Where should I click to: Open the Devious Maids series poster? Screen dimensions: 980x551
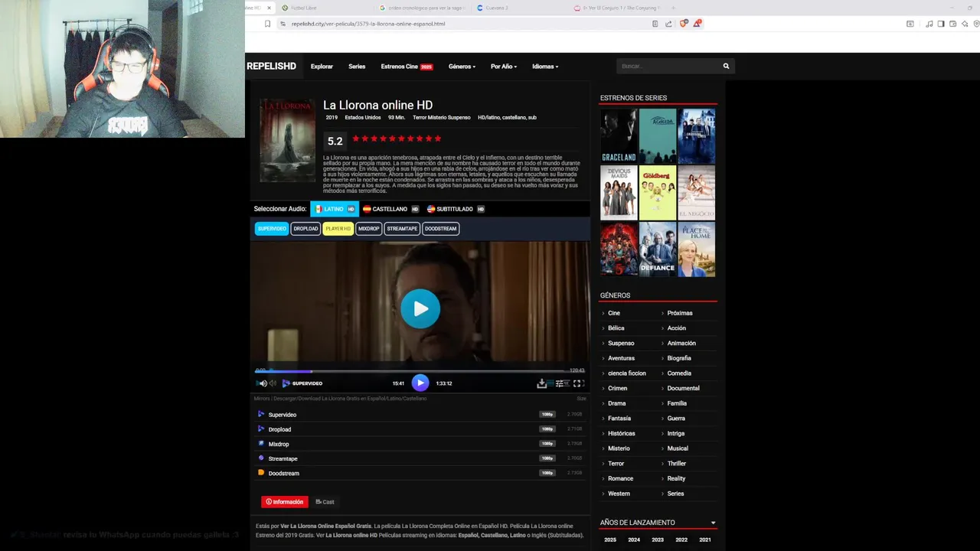(x=619, y=193)
